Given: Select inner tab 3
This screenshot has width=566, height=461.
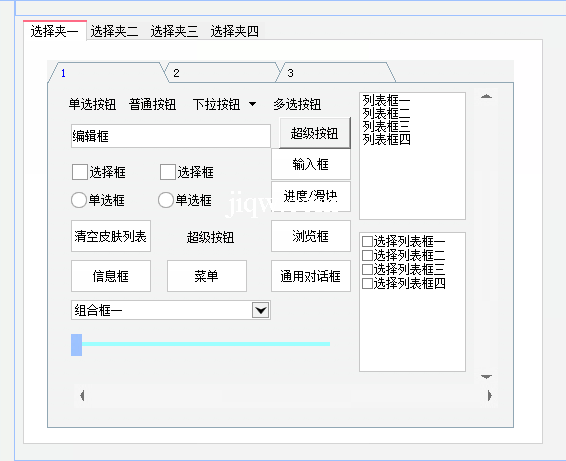Looking at the screenshot, I should [x=336, y=73].
